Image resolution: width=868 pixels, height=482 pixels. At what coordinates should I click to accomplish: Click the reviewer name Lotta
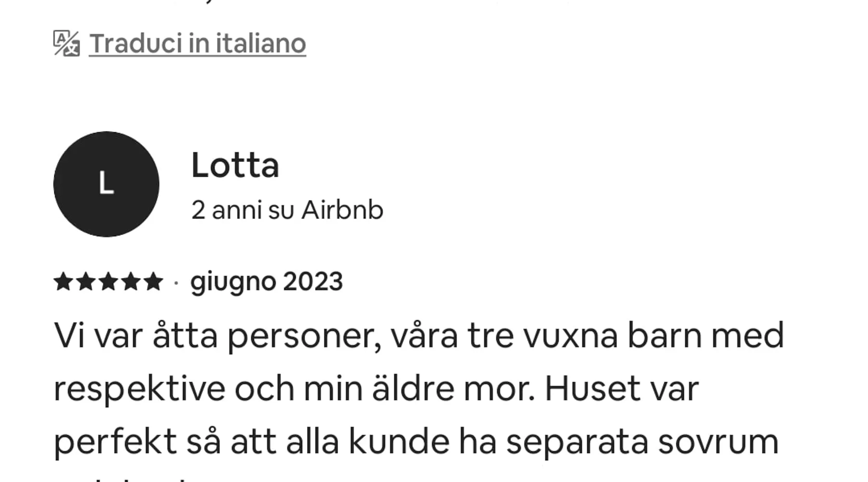(x=235, y=165)
